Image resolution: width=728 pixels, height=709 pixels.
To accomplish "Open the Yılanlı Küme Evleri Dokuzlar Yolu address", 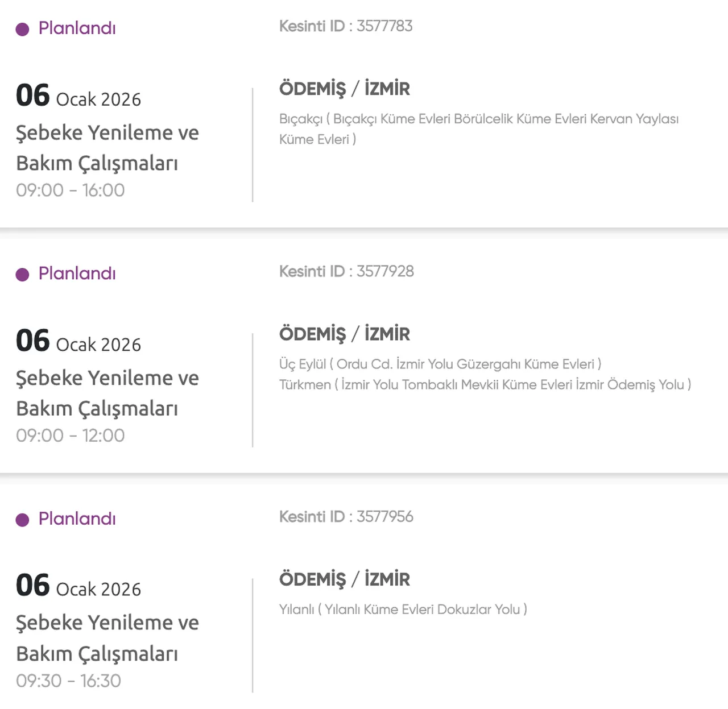I will click(x=403, y=610).
